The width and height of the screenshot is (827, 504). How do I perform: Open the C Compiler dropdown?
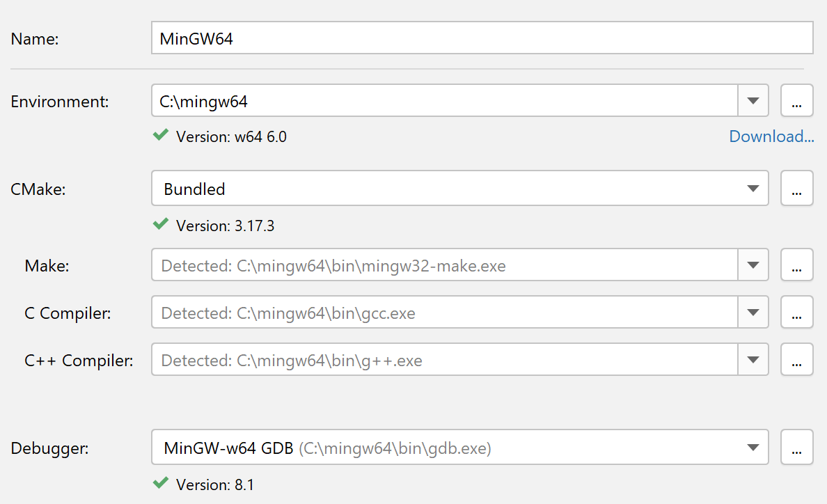point(753,312)
